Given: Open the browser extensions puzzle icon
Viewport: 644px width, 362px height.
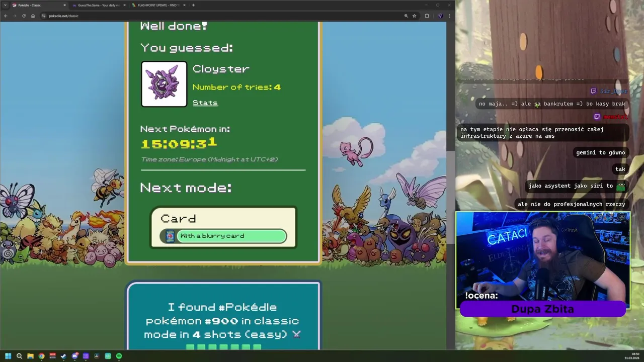Looking at the screenshot, I should pyautogui.click(x=427, y=16).
